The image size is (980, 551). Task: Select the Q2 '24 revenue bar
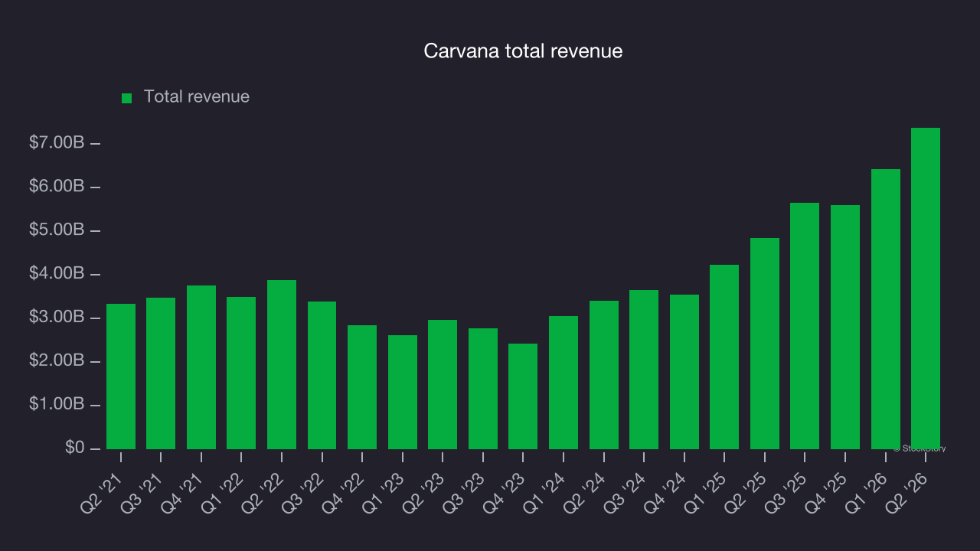[604, 375]
